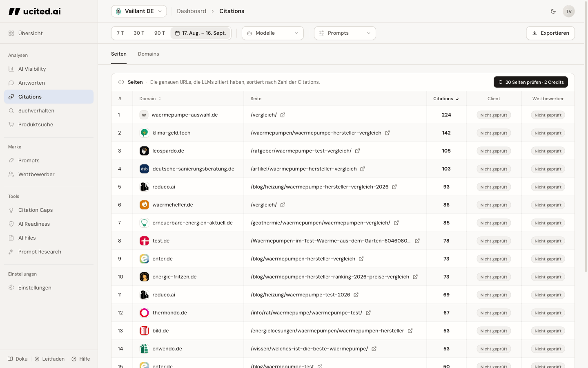Click 20 Seiten prüfen · 2 Credits button
This screenshot has height=368, width=588.
[x=531, y=82]
